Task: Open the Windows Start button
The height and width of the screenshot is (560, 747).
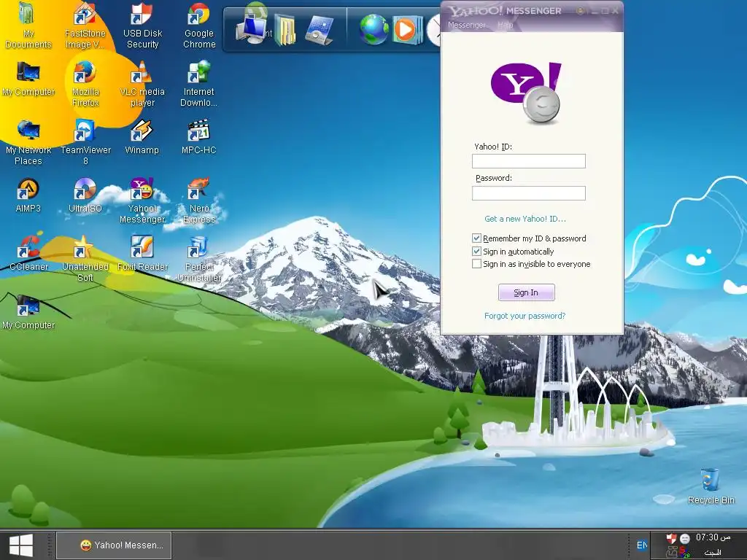Action: click(21, 545)
